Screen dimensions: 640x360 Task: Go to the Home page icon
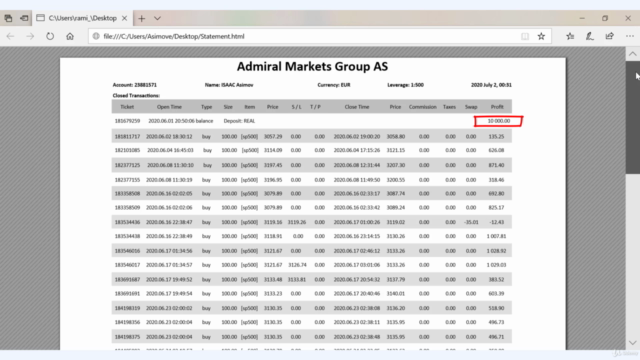[70, 36]
